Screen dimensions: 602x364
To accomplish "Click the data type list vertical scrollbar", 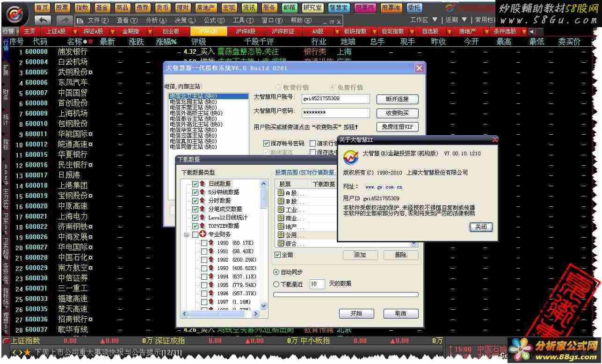I will pos(264,244).
